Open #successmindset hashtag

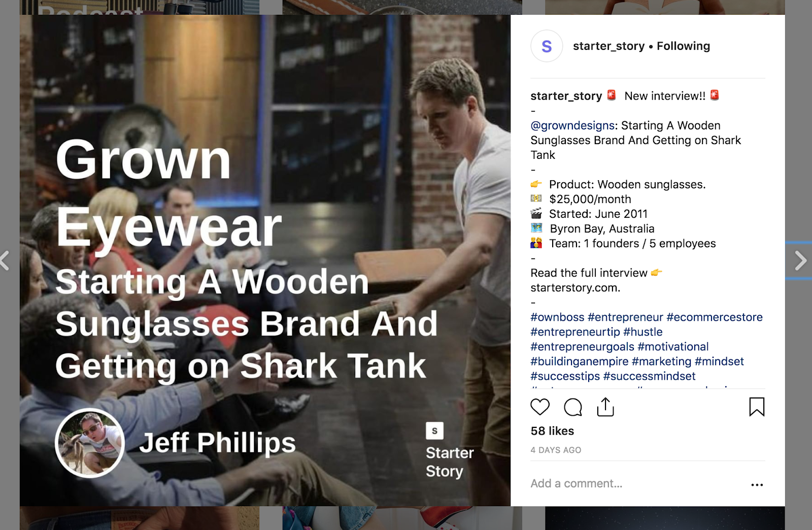tap(649, 376)
